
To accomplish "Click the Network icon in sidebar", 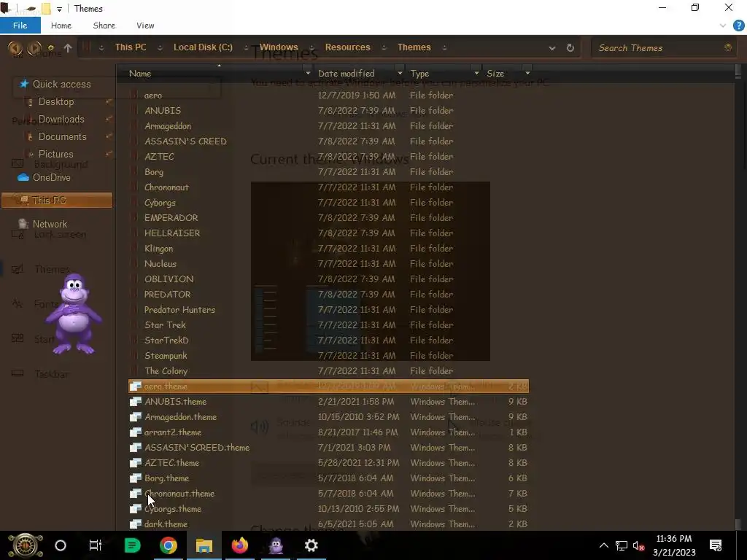I will (x=23, y=224).
